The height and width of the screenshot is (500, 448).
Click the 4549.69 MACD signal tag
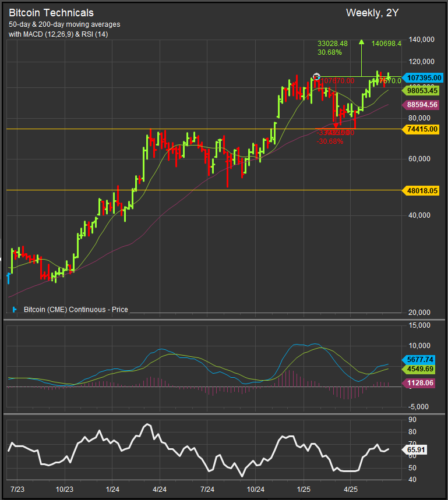click(x=419, y=369)
